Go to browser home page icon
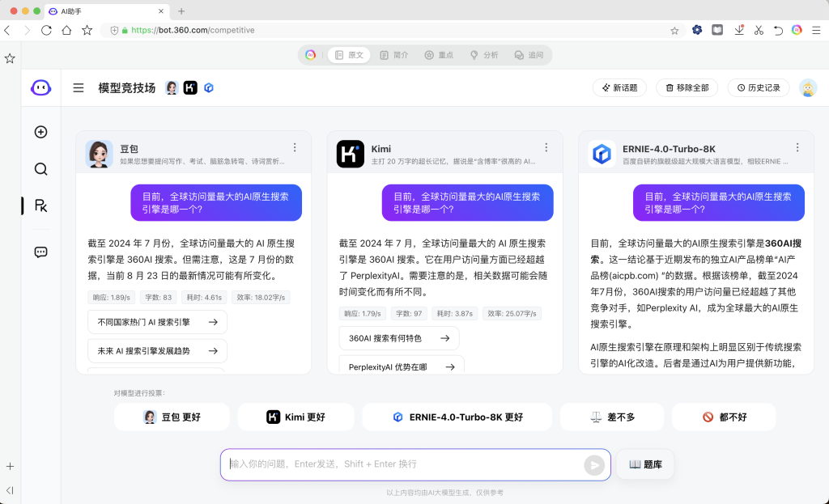The image size is (829, 504). click(66, 30)
